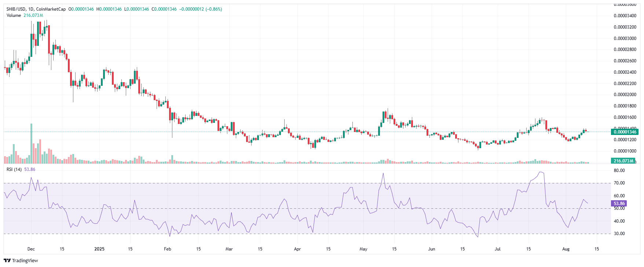Click the TradingView logo icon

click(7, 261)
